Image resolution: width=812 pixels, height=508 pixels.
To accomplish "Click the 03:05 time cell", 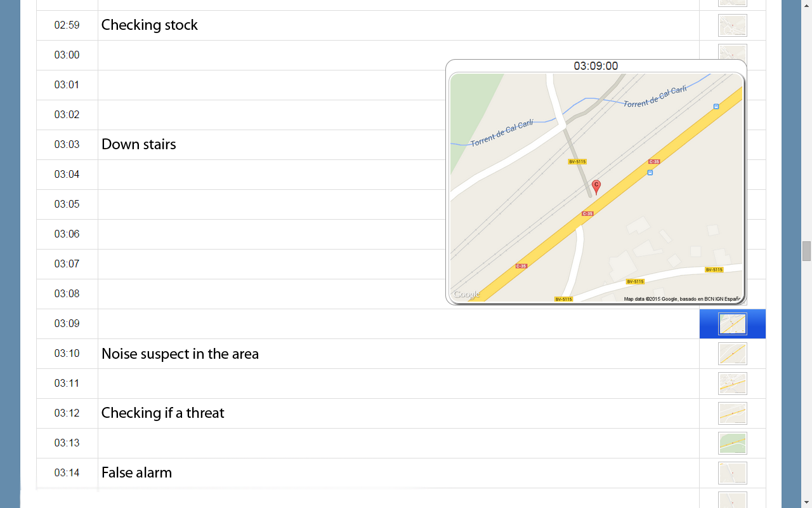I will pos(67,204).
